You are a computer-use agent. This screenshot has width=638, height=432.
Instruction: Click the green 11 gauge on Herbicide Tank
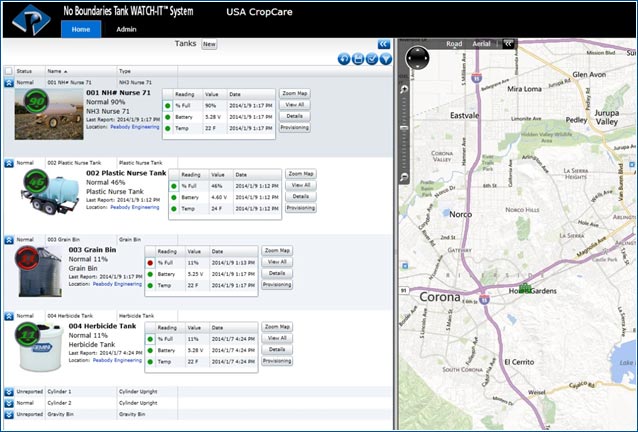tap(27, 334)
